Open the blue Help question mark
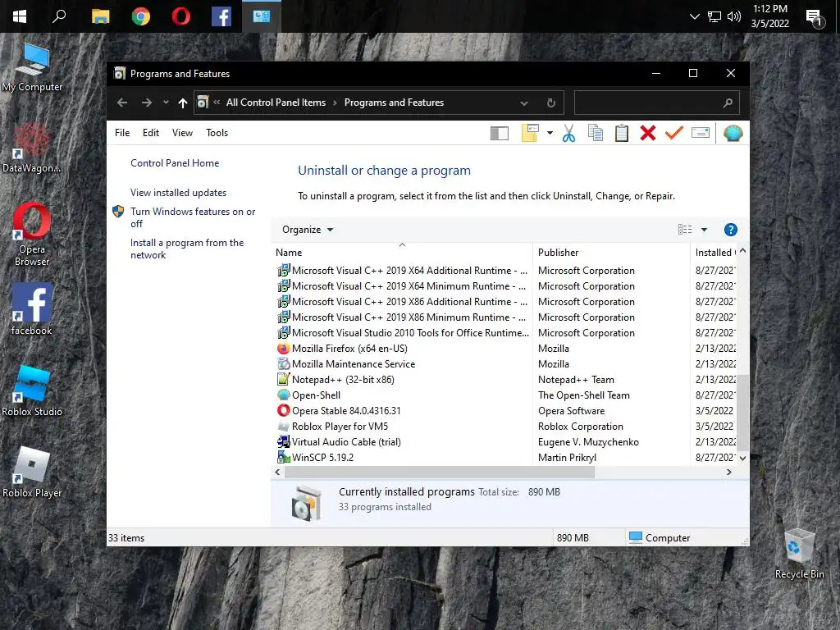This screenshot has height=630, width=840. tap(730, 230)
